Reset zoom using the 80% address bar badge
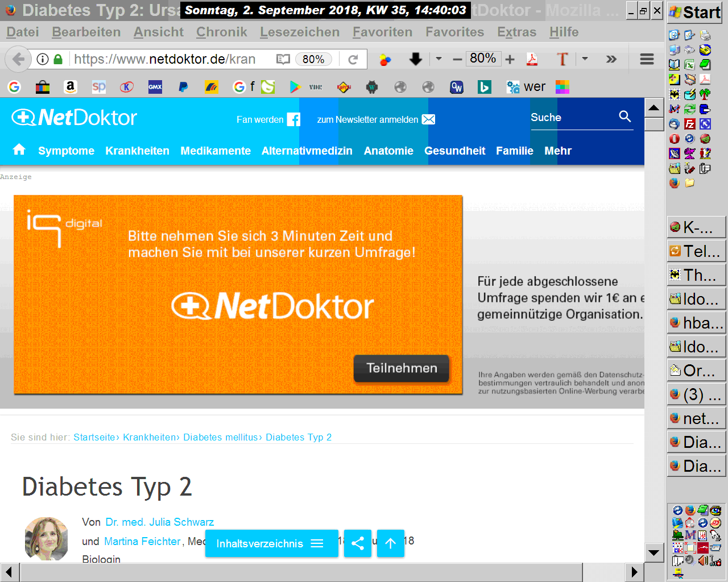Viewport: 728px width, 582px height. point(313,59)
